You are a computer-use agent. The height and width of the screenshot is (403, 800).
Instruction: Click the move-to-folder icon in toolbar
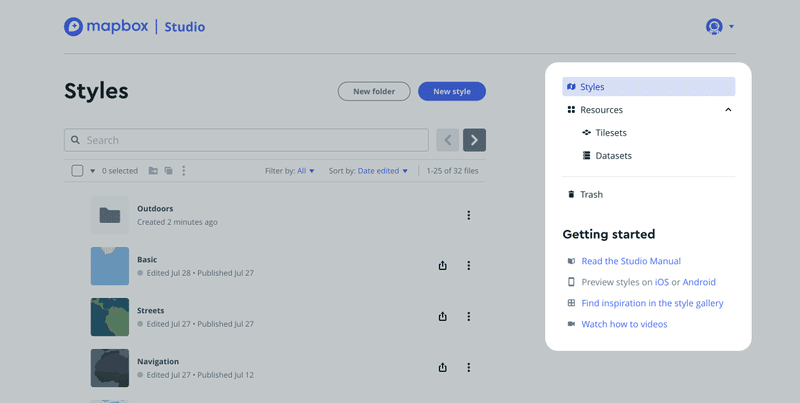153,171
